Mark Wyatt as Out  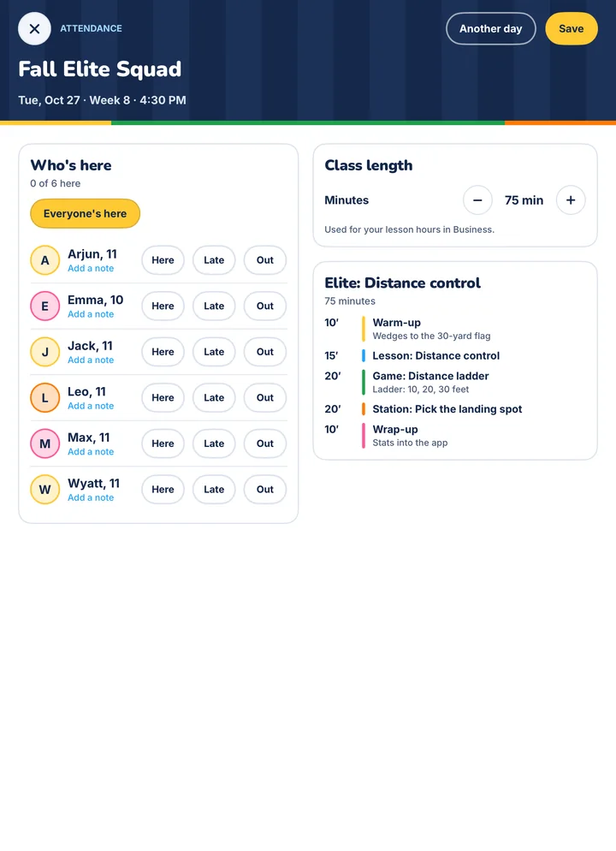pos(265,490)
